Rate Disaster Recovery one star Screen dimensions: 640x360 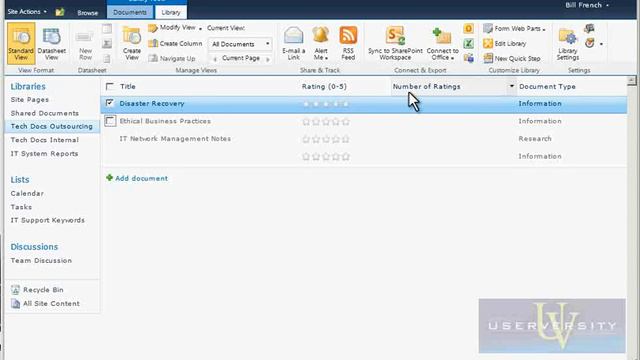tap(306, 104)
